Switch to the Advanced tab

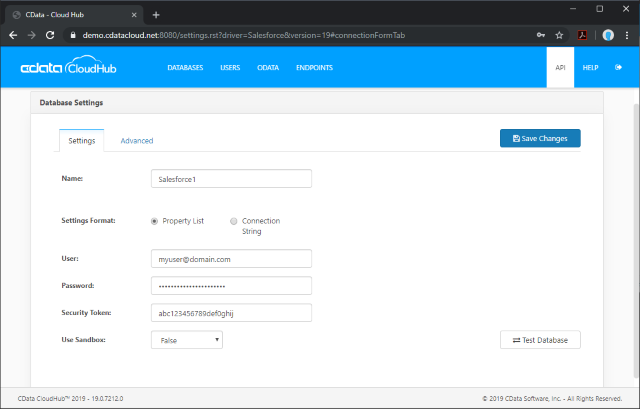coord(137,141)
